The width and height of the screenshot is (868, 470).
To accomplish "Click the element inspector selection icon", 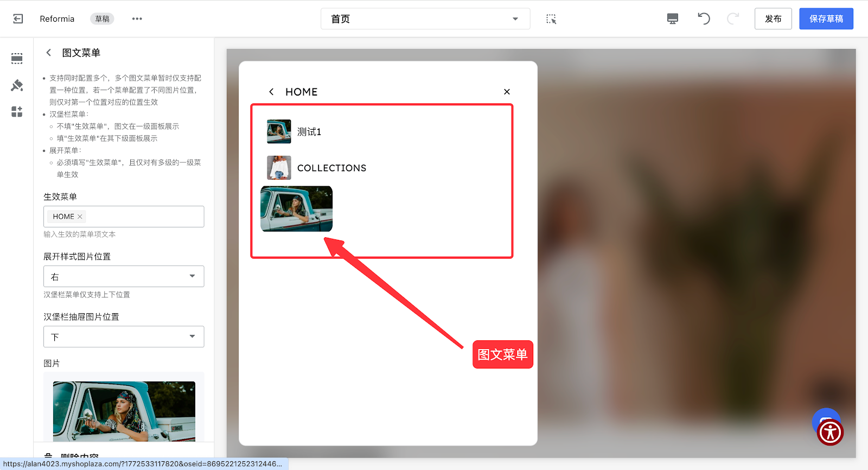I will (551, 19).
